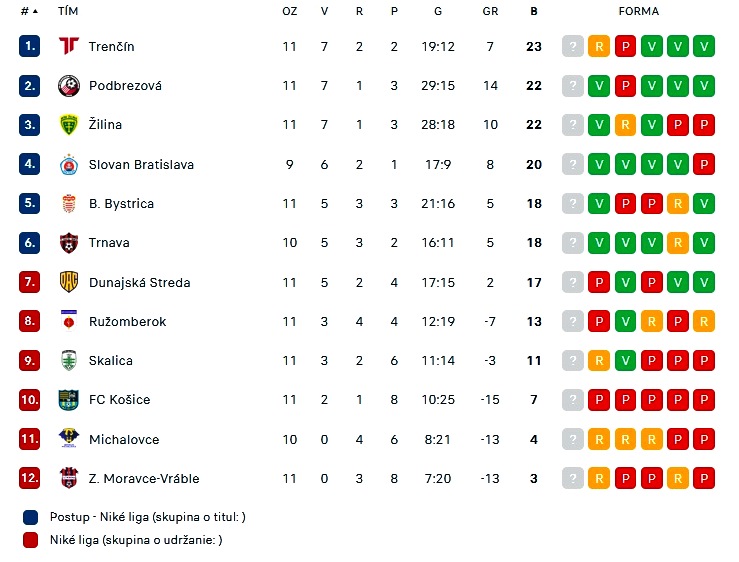
Task: Click Trenčín's orange R form badge
Action: coord(599,46)
